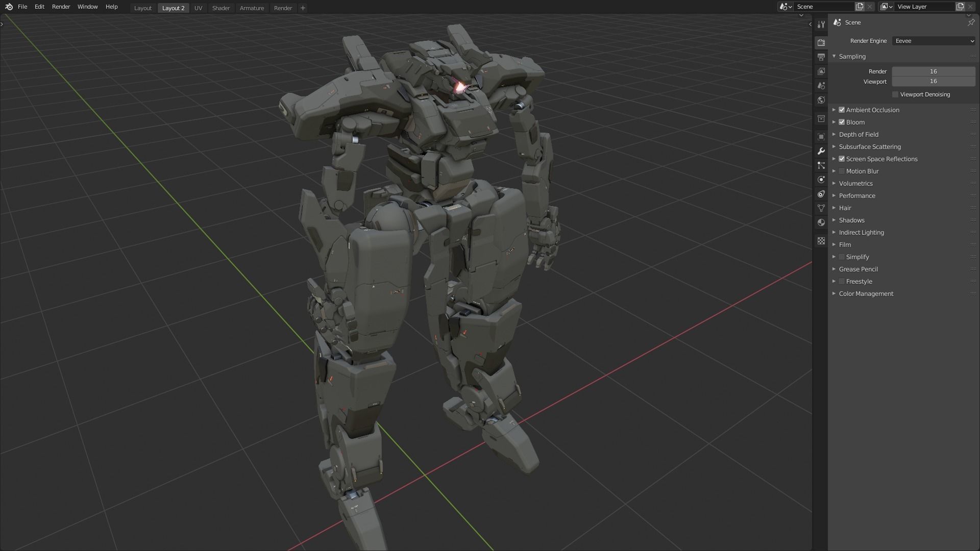Viewport: 980px width, 551px height.
Task: Enable the Viewport Denoising checkbox
Action: 895,94
